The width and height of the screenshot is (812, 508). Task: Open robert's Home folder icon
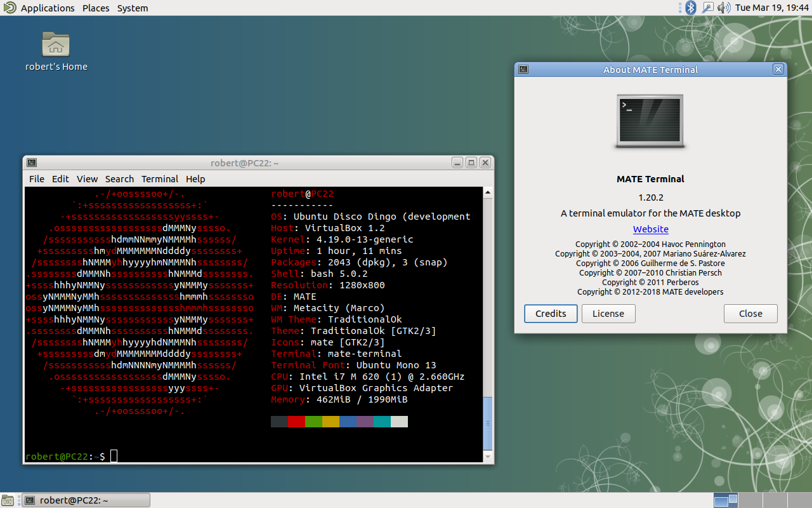point(56,44)
